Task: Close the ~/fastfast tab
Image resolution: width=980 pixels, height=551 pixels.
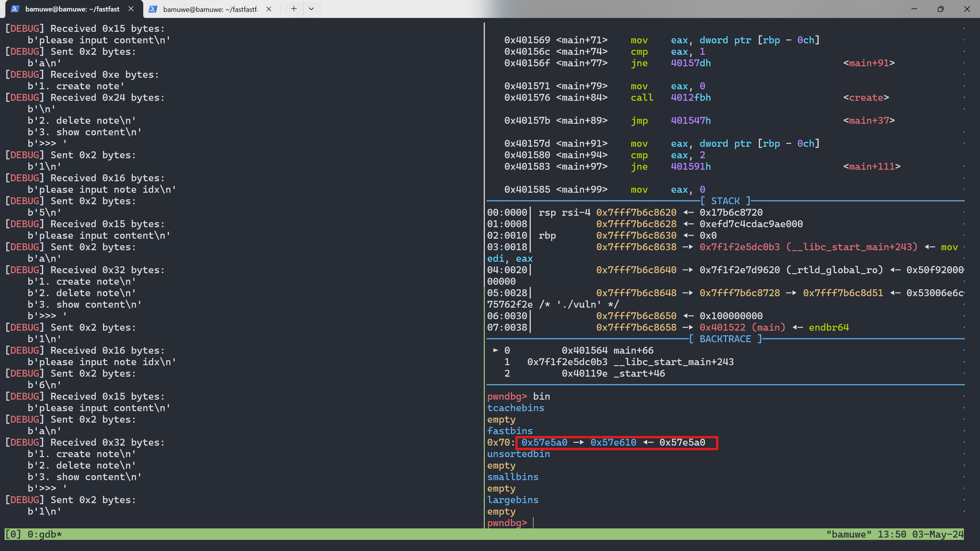Action: [131, 9]
